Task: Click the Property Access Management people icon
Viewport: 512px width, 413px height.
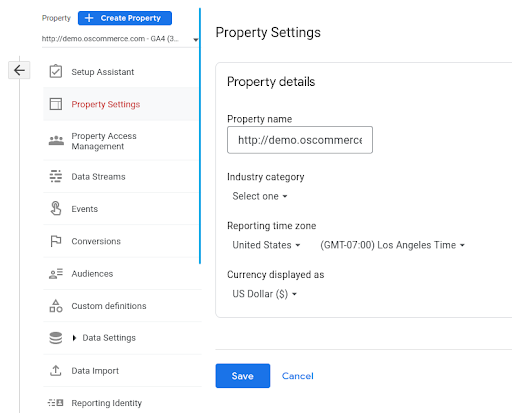Action: tap(56, 141)
